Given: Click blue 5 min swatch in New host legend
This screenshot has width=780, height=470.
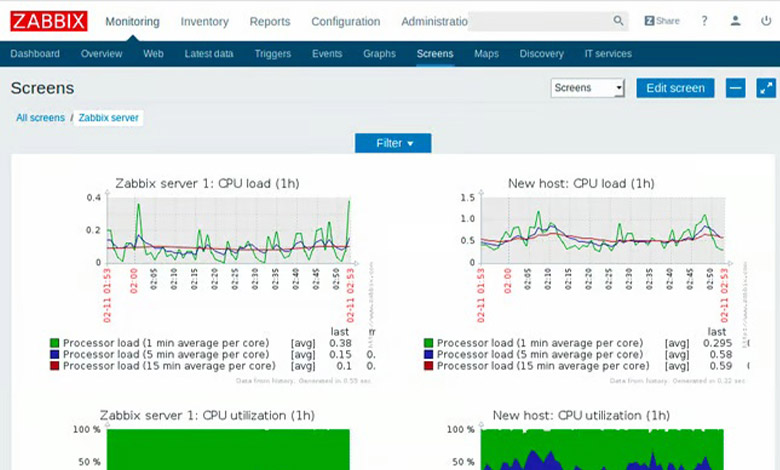Looking at the screenshot, I should click(x=428, y=355).
